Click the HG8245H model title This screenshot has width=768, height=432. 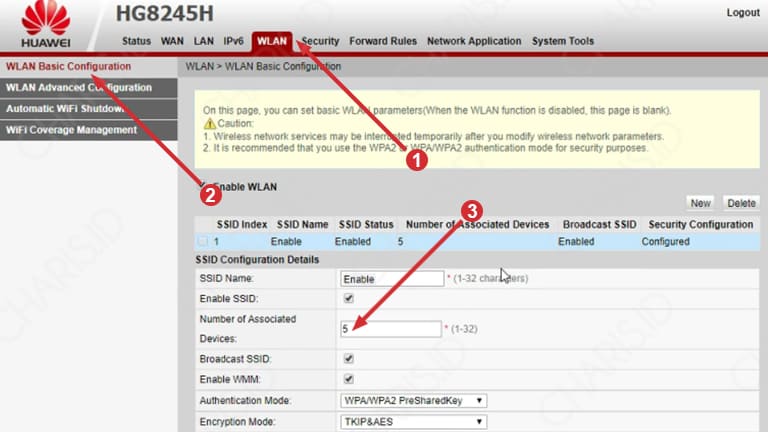point(165,14)
